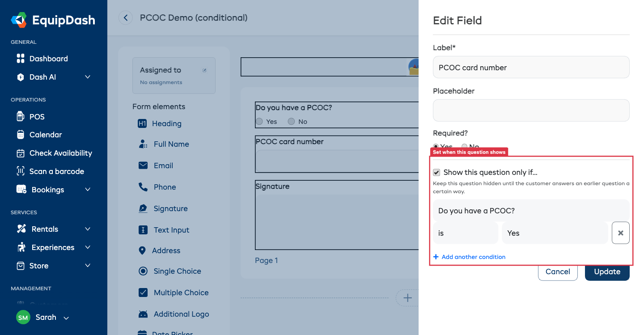644x335 pixels.
Task: Expand the Rentals submenu chevron
Action: tap(88, 229)
